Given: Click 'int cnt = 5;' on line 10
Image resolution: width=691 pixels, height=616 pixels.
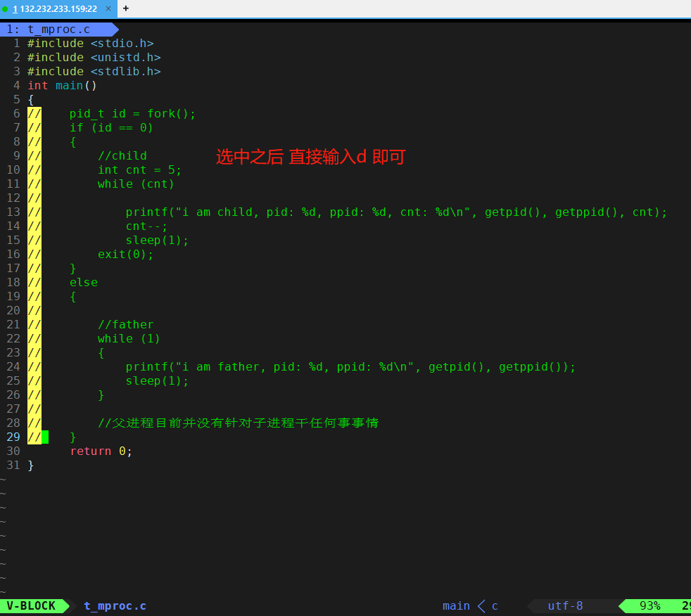Looking at the screenshot, I should pyautogui.click(x=139, y=170).
